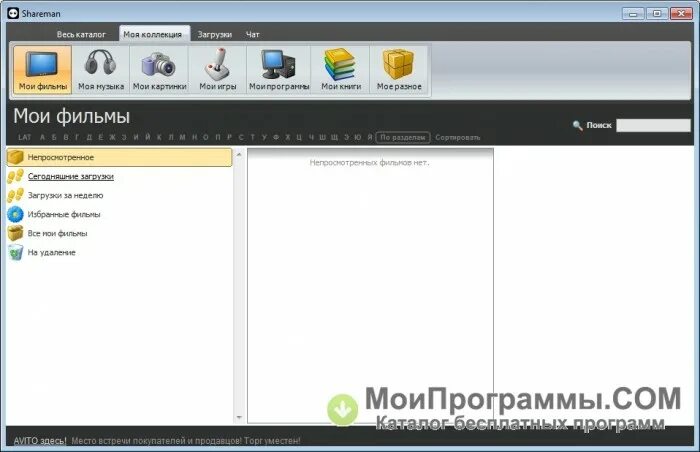This screenshot has width=700, height=452.
Task: Filter films by letter Ф
Action: [x=276, y=137]
